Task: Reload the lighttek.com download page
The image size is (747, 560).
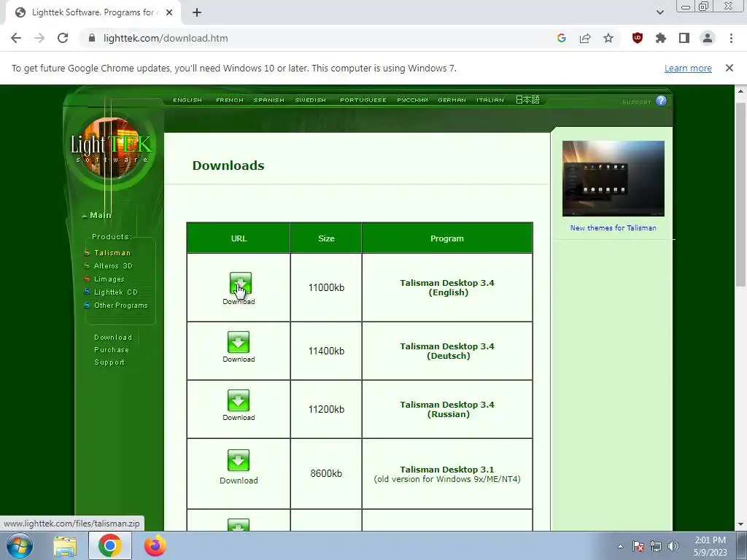Action: 63,38
